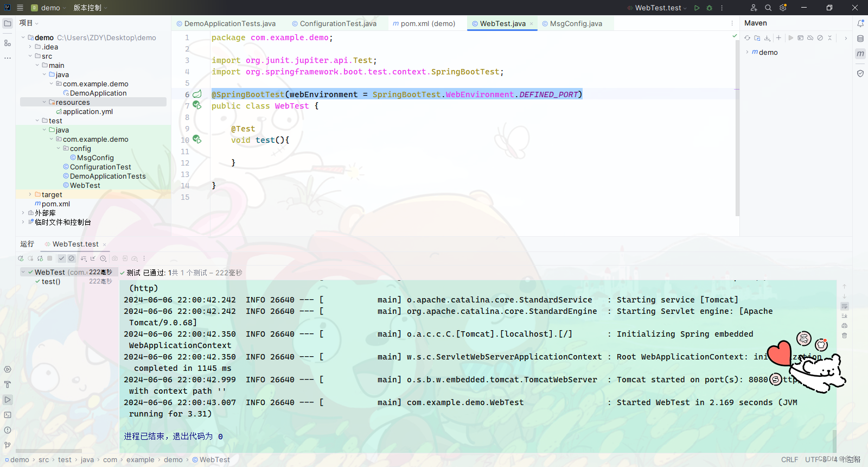The height and width of the screenshot is (467, 868).
Task: Click WebTest breadcrumb in status bar
Action: tap(211, 459)
